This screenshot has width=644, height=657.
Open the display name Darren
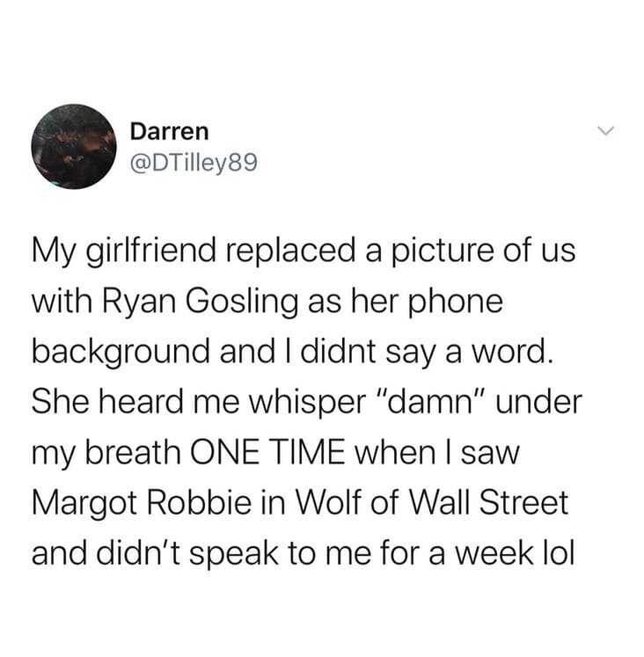(169, 131)
